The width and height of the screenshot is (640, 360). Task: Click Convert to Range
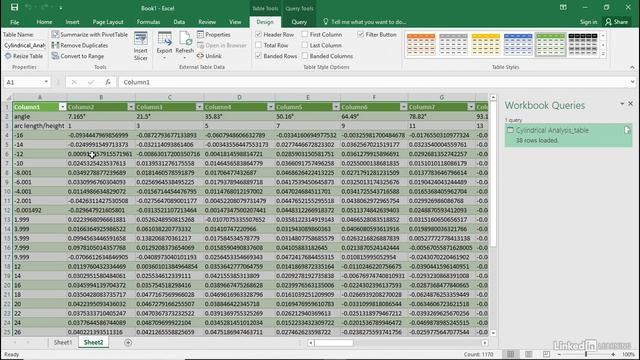78,56
